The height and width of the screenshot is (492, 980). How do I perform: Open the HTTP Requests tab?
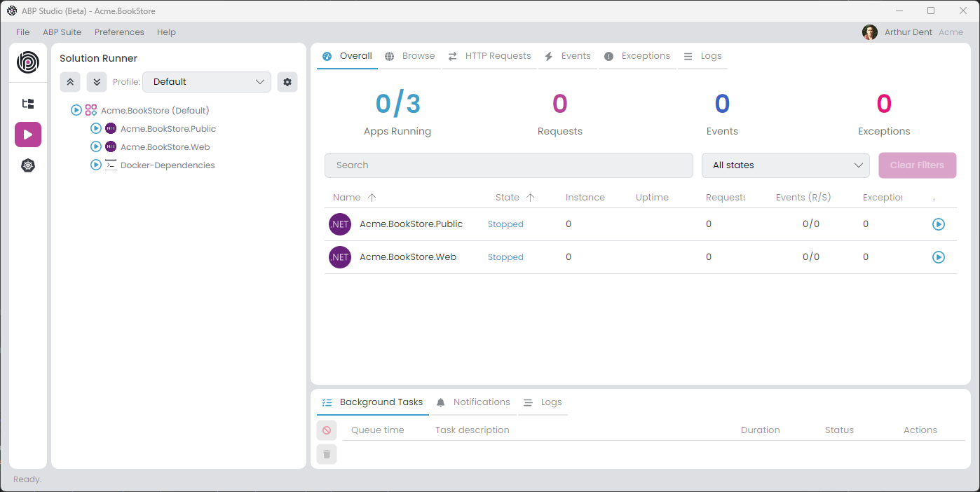coord(489,56)
